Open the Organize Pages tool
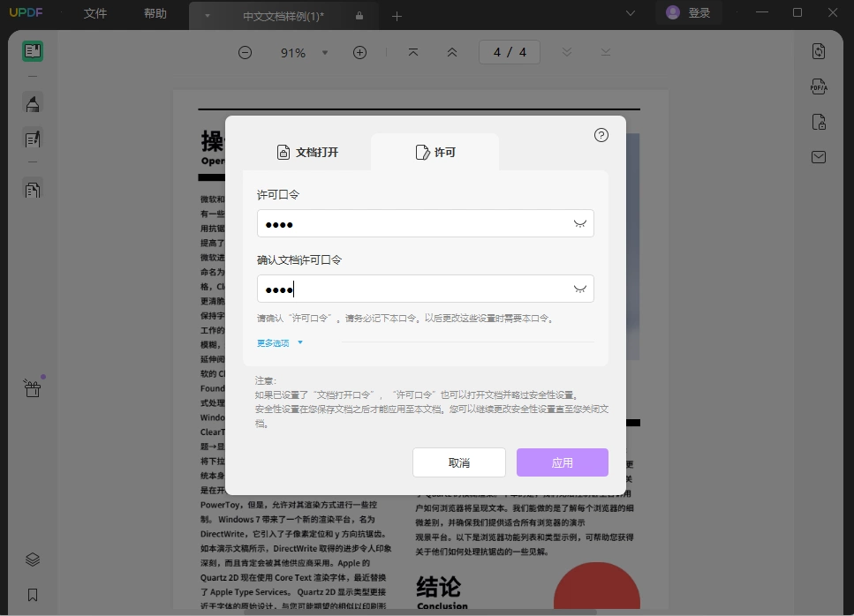Viewport: 854px width, 616px height. coord(33,190)
